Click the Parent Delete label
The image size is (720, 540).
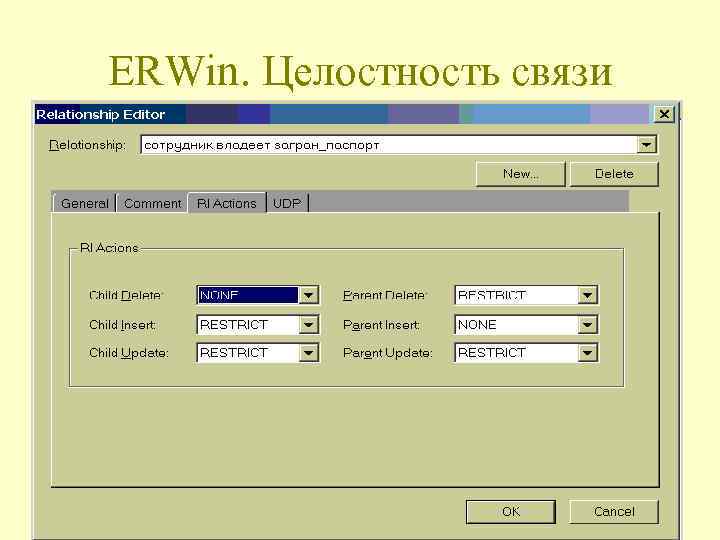point(385,295)
